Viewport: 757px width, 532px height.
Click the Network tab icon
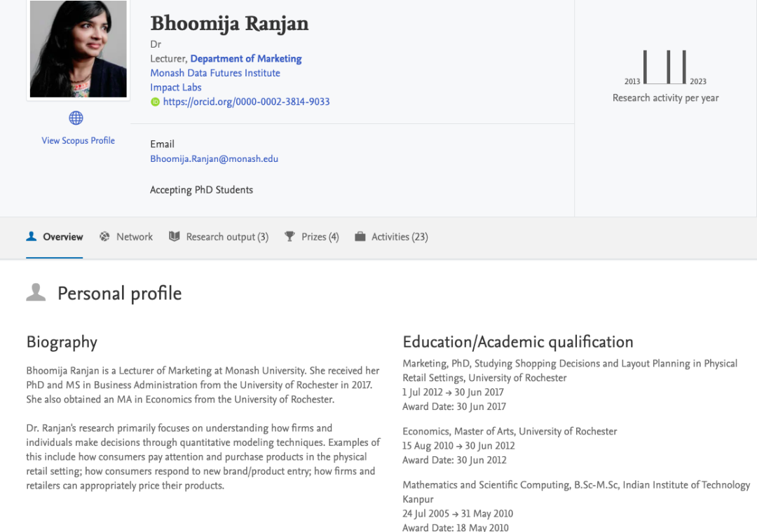pyautogui.click(x=105, y=237)
